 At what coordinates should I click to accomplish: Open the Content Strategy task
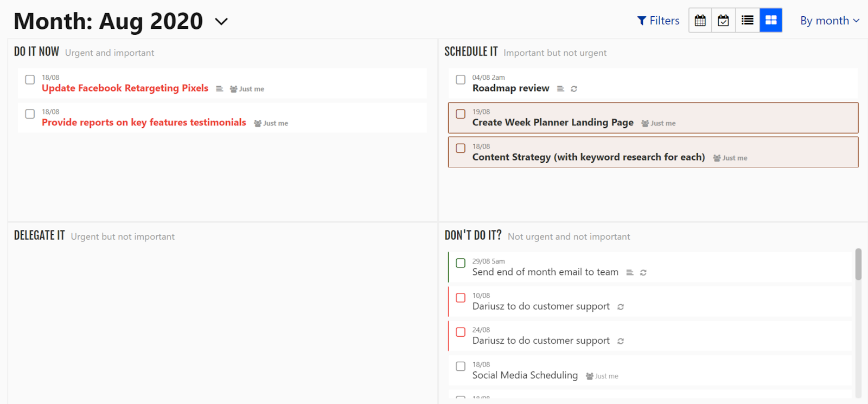[588, 157]
